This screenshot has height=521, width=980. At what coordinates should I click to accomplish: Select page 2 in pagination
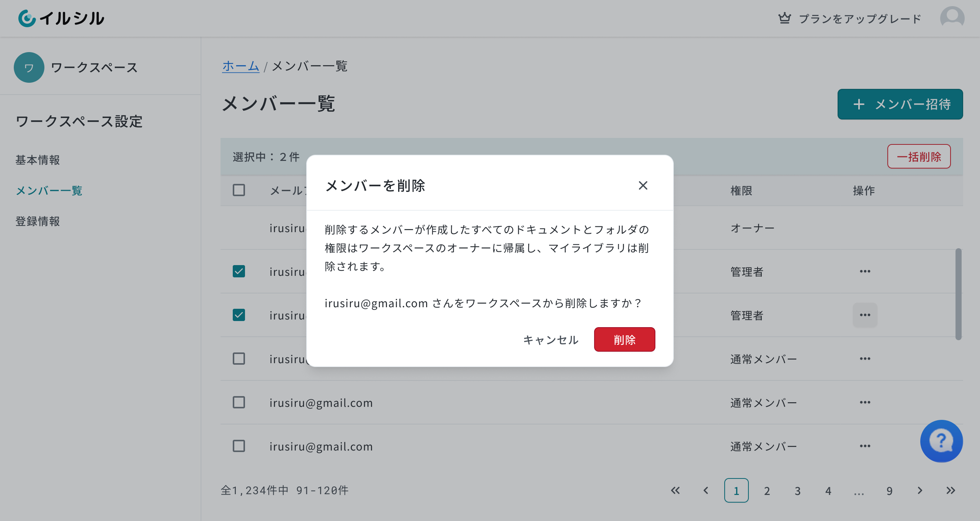click(x=767, y=490)
